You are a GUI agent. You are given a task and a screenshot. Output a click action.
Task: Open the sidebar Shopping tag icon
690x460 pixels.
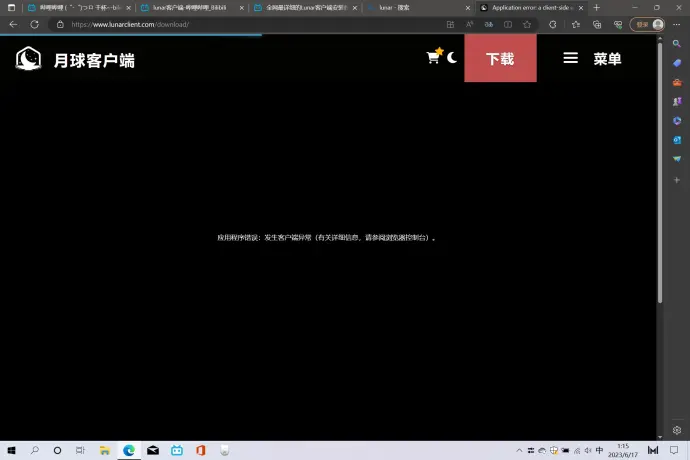click(677, 63)
